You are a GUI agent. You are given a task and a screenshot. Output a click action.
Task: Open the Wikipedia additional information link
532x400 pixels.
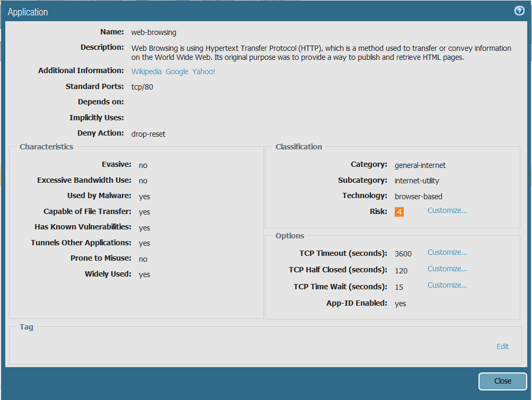click(147, 72)
